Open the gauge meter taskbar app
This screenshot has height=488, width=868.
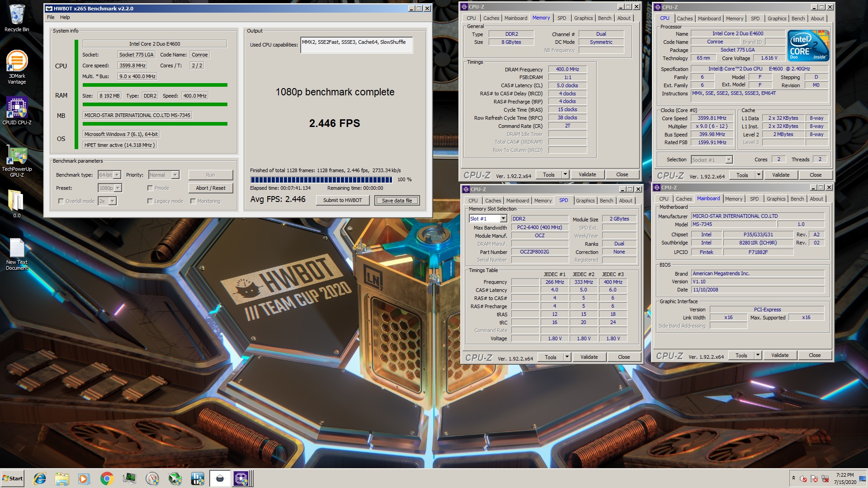152,479
